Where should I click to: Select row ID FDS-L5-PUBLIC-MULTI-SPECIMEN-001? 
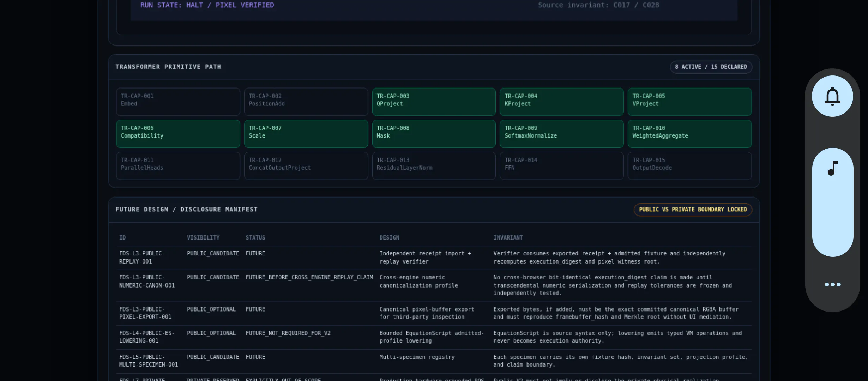click(x=149, y=361)
